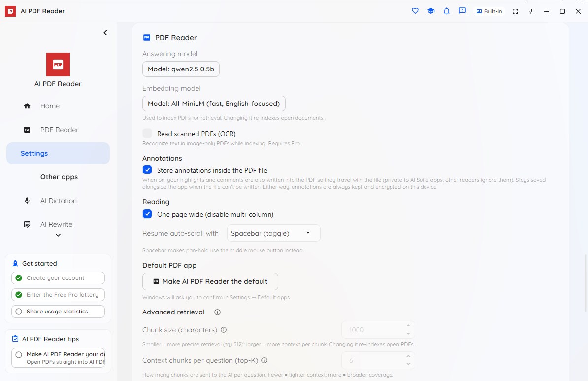Go to Home in the sidebar

58,106
